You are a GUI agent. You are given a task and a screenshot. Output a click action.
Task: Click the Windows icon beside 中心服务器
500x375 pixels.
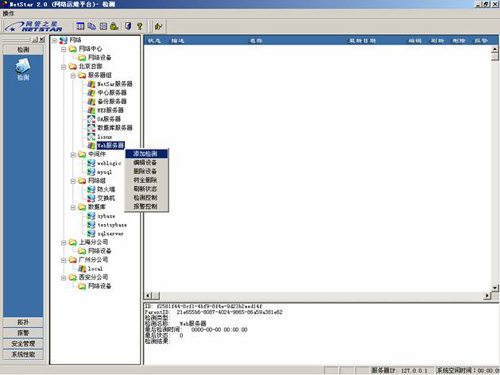click(x=91, y=93)
